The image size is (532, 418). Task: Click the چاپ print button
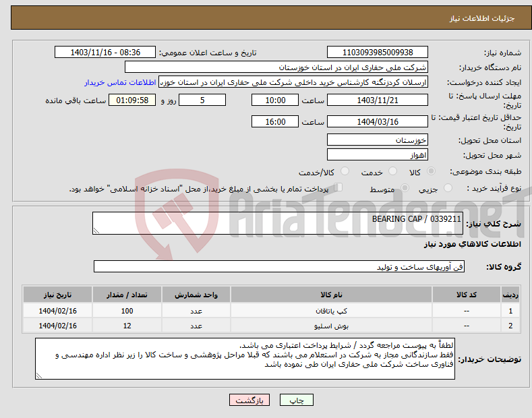coord(296,400)
